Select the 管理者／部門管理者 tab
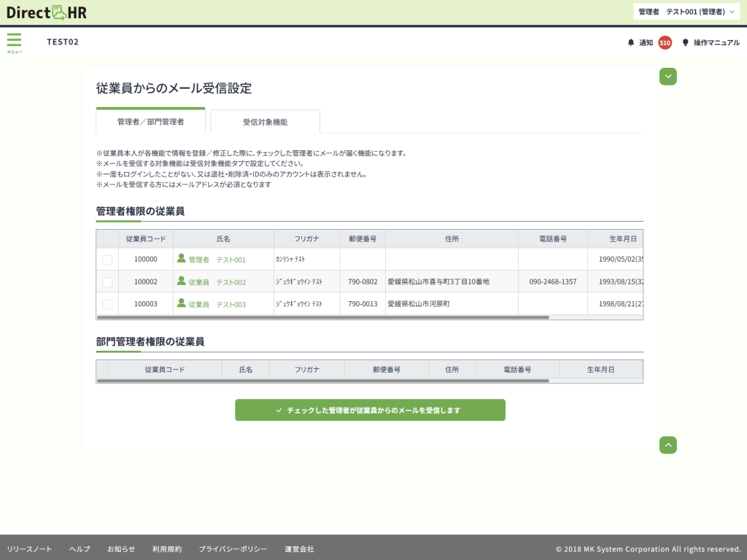This screenshot has width=747, height=560. coord(150,122)
